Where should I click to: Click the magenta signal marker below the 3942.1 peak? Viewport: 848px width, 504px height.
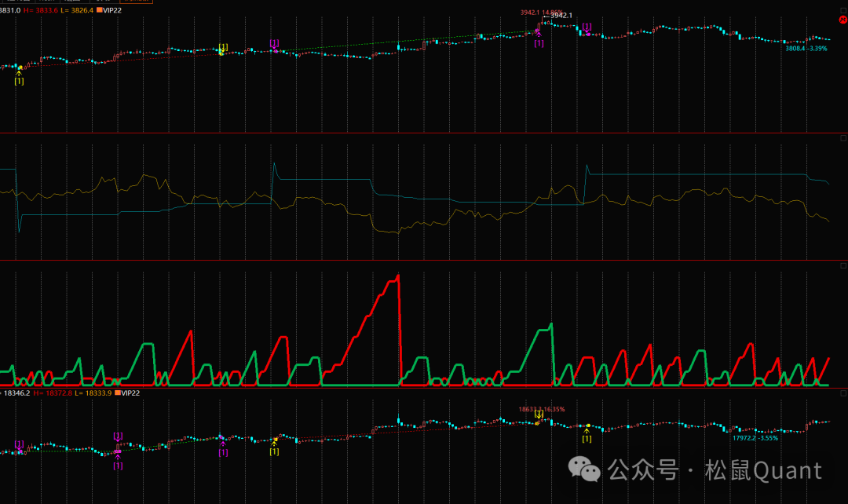(x=539, y=38)
